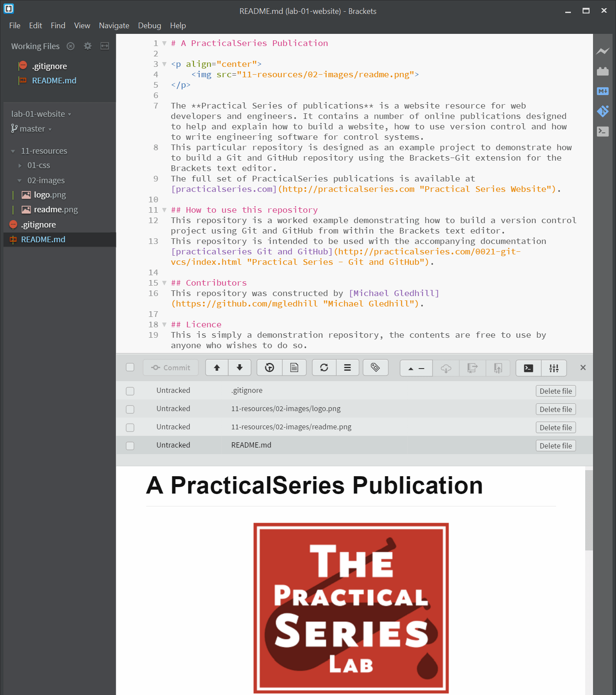Click Delete file for .gitignore
Viewport: 616px width, 695px height.
556,391
